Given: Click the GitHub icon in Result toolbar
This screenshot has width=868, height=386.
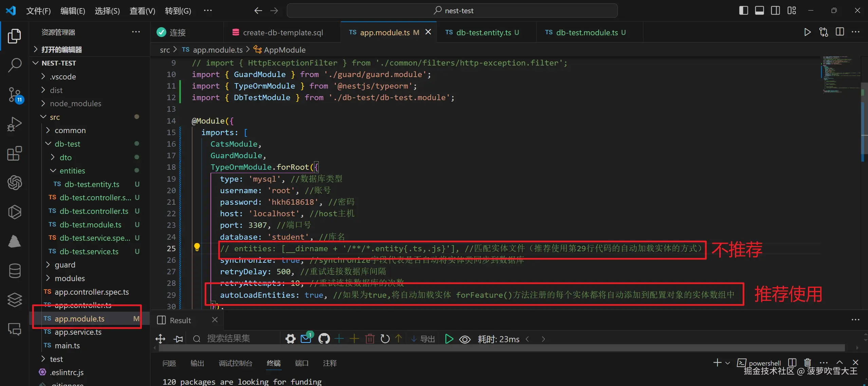Looking at the screenshot, I should tap(324, 338).
